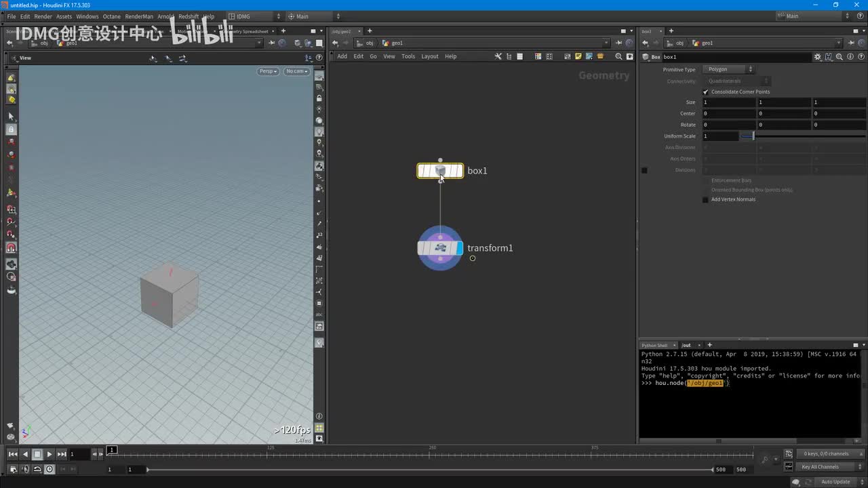Open help for the Box node
Image resolution: width=868 pixels, height=488 pixels.
click(860, 57)
